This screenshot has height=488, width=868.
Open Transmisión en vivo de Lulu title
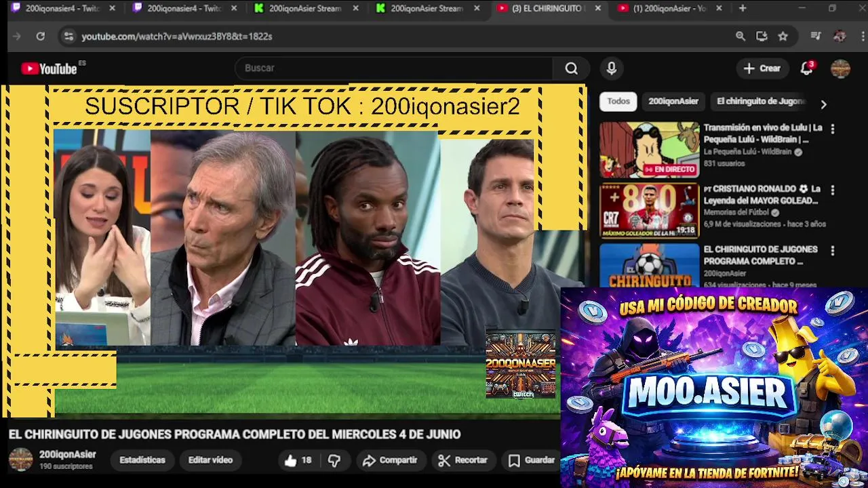tap(763, 134)
